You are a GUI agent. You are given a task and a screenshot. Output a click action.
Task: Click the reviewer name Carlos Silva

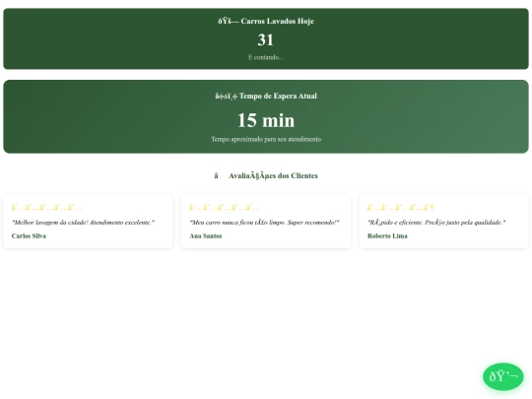pyautogui.click(x=29, y=235)
